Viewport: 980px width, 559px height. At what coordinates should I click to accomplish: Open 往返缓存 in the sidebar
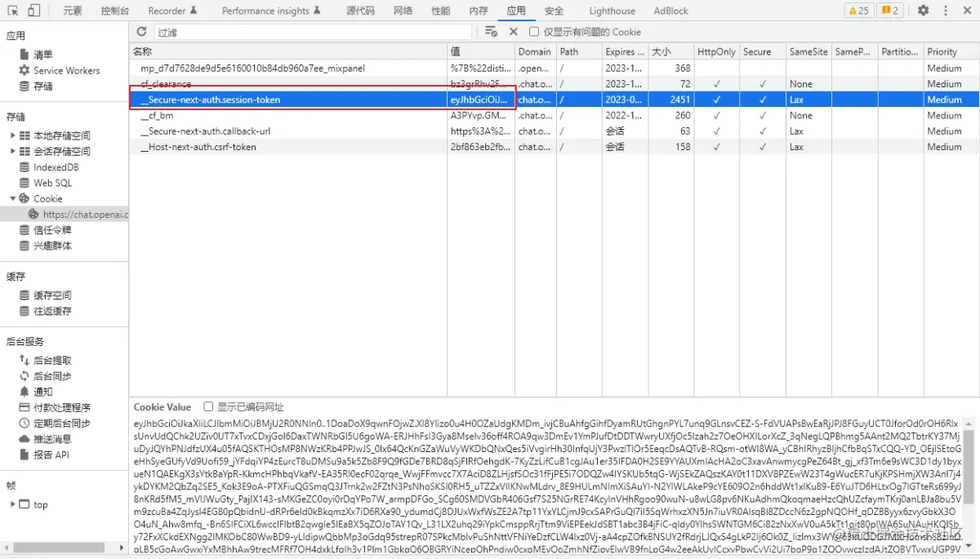(x=52, y=311)
